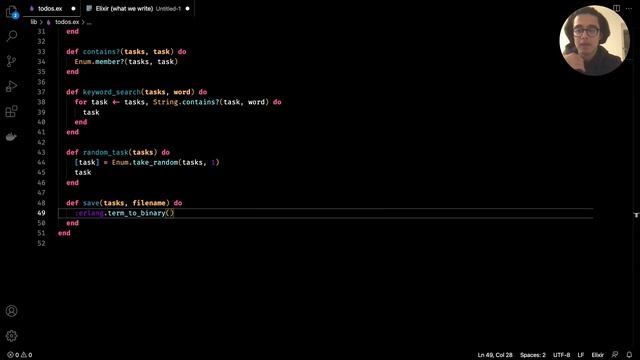Split the editor right
The height and width of the screenshot is (360, 640).
(616, 8)
